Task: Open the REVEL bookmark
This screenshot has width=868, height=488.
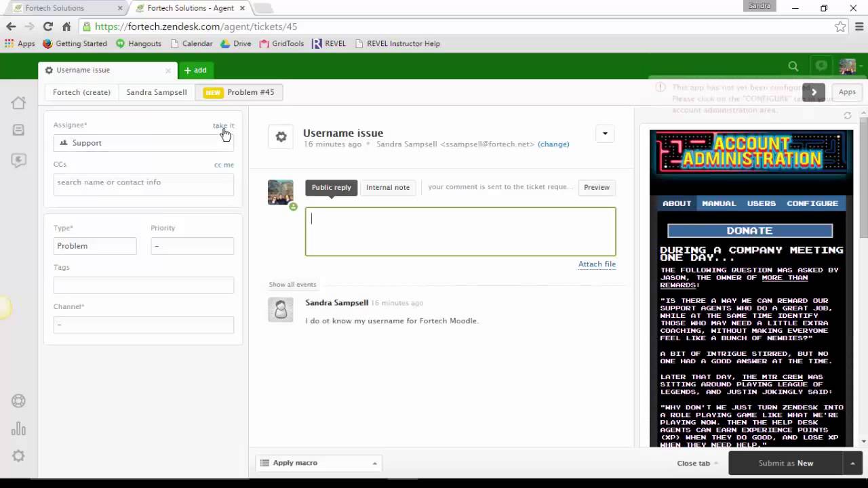Action: pyautogui.click(x=329, y=43)
